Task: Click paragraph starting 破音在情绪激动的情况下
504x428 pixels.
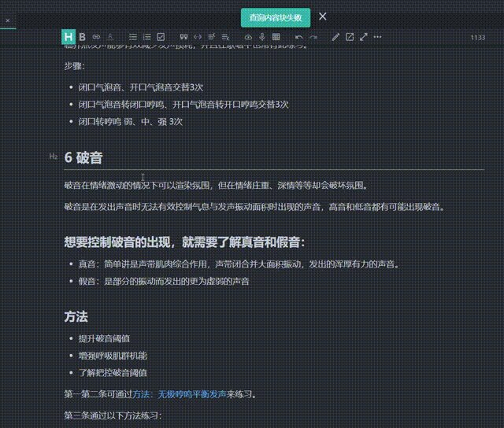Action: pyautogui.click(x=216, y=186)
